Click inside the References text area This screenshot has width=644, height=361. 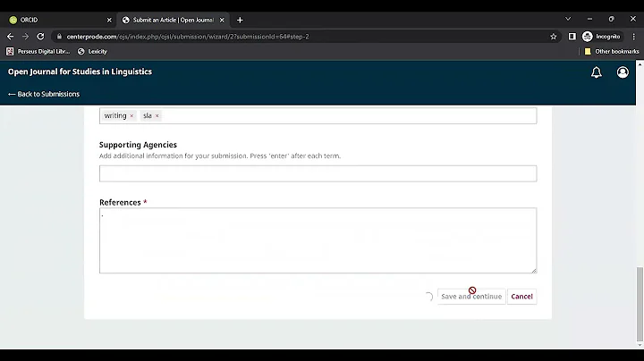pos(318,240)
